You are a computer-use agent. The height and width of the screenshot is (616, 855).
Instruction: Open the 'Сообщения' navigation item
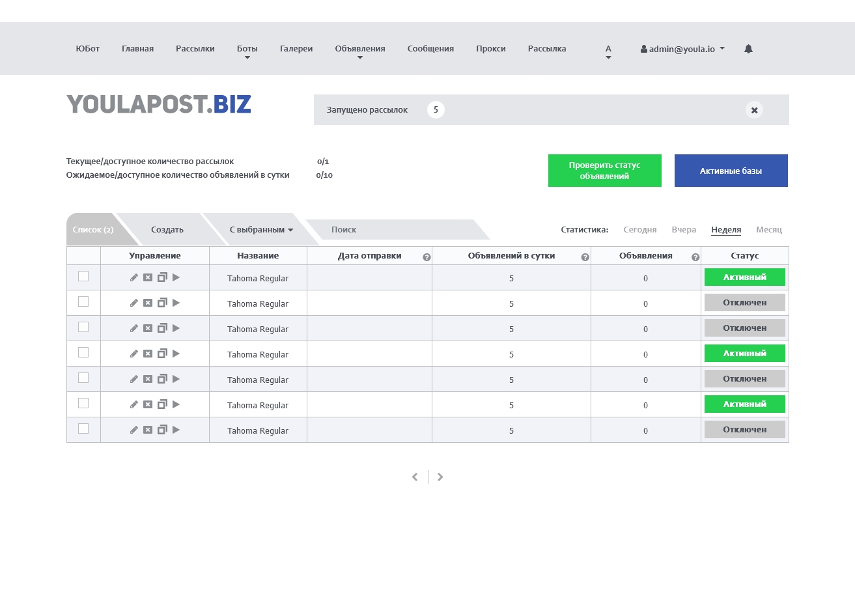coord(430,49)
